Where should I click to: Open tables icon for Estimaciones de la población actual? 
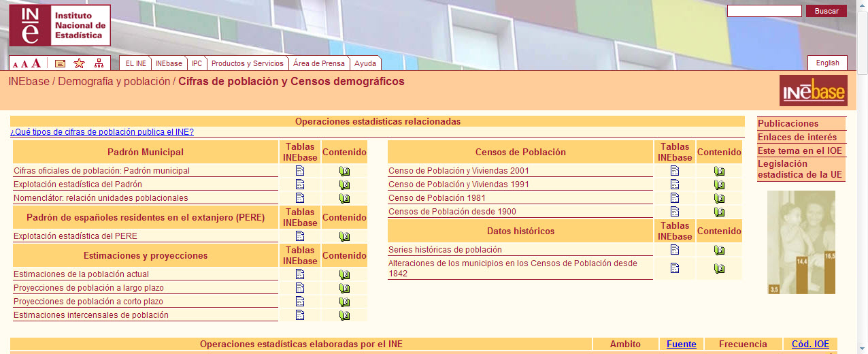[x=300, y=274]
